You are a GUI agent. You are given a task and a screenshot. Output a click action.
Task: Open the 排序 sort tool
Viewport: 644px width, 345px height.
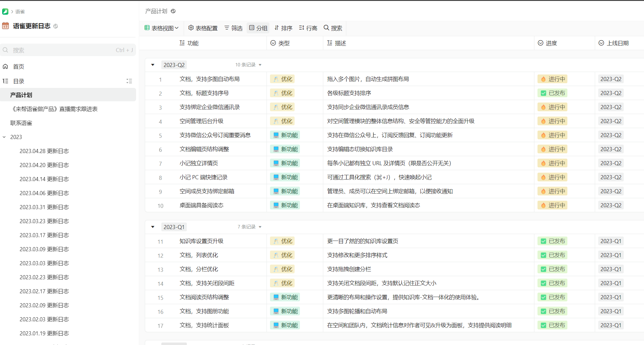coord(283,28)
